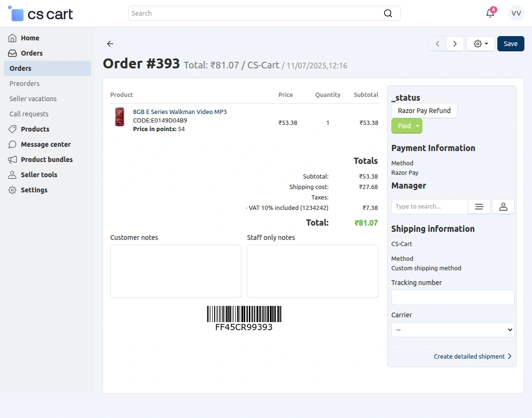Select the Orders sidebar icon
This screenshot has height=418, width=532.
[x=12, y=53]
